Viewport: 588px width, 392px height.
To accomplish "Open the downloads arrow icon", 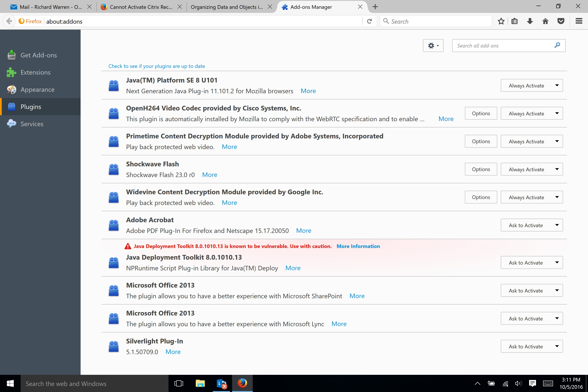I will pos(530,21).
